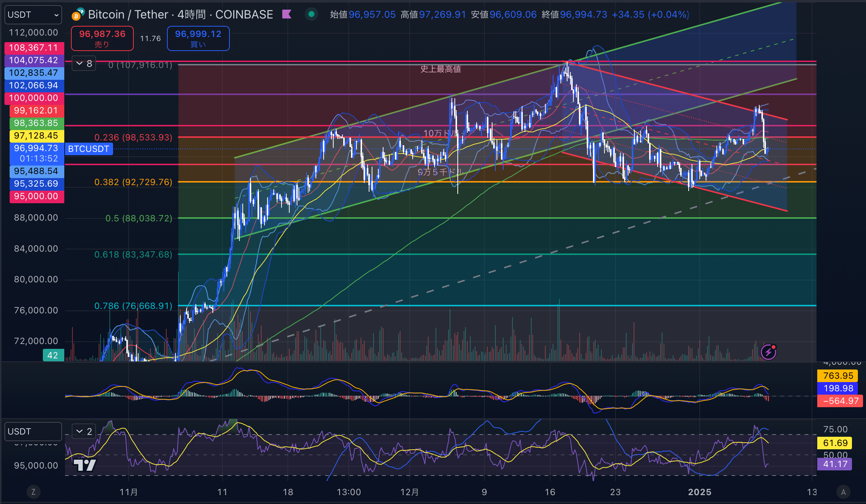
Task: Toggle the A auto scale button
Action: [x=843, y=492]
